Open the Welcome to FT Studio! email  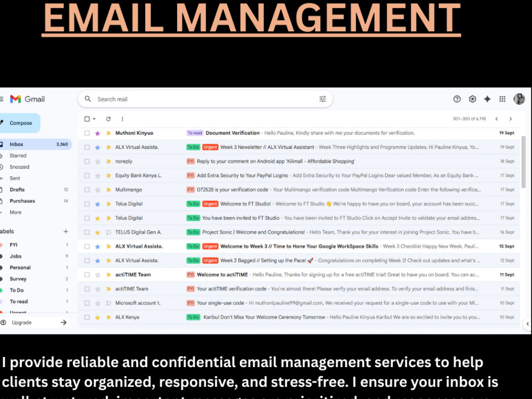299,204
